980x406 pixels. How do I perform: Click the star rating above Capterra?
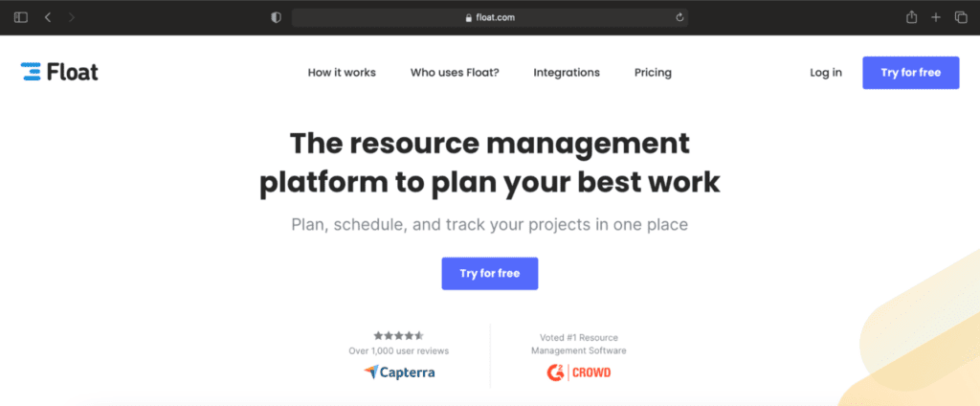(398, 335)
